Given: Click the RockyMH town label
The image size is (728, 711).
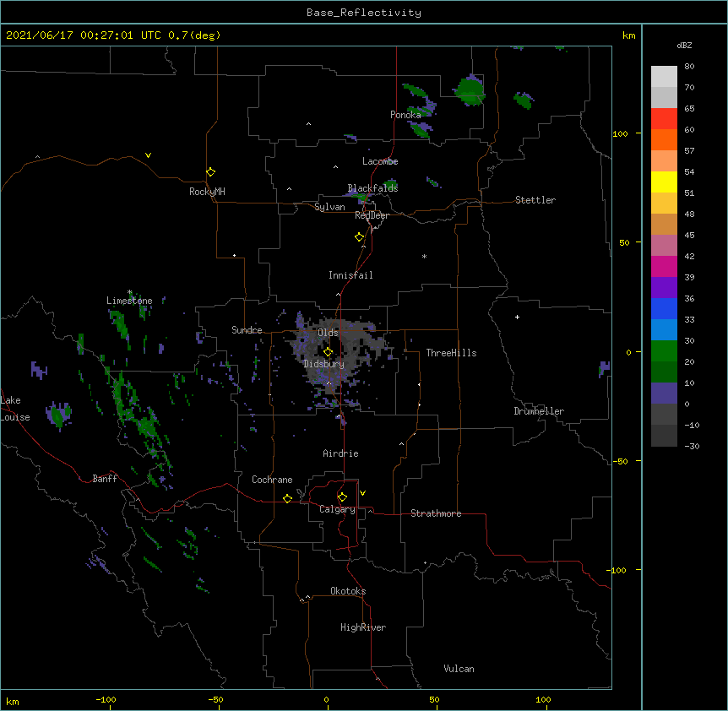Looking at the screenshot, I should click(x=207, y=192).
